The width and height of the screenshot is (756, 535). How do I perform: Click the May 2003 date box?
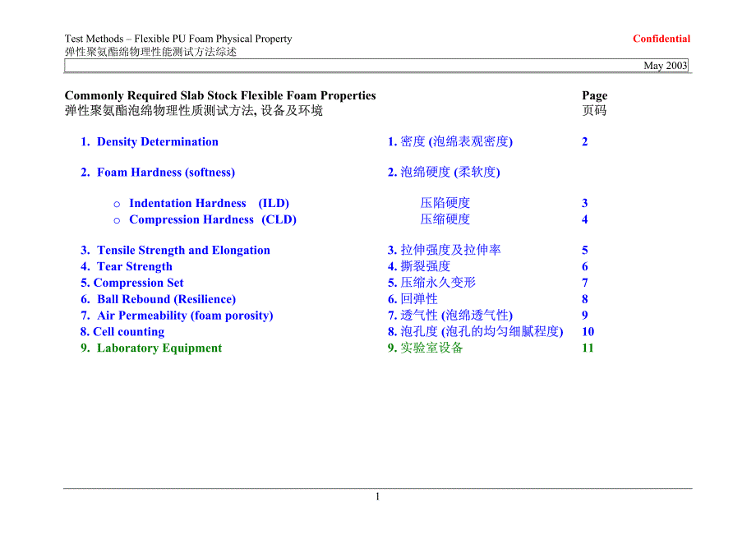[x=666, y=66]
